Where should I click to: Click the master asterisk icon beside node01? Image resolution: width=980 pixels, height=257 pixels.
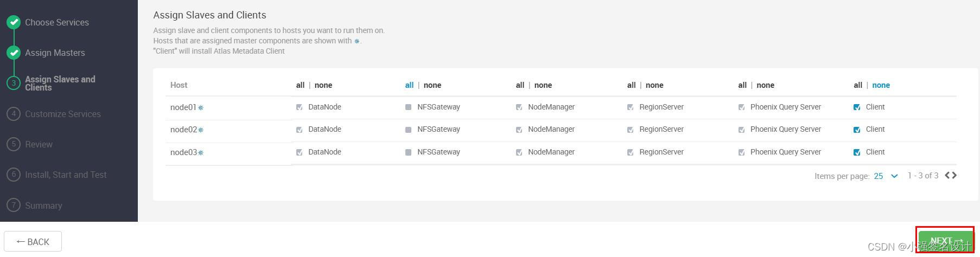201,108
